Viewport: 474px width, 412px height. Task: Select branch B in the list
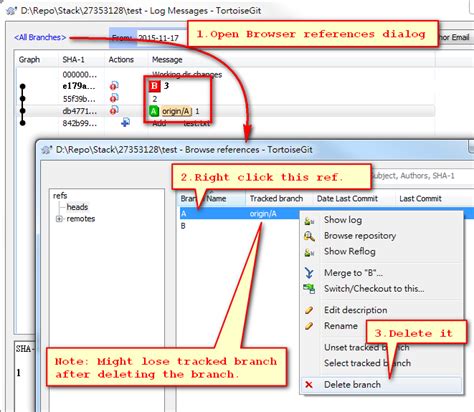pos(183,226)
